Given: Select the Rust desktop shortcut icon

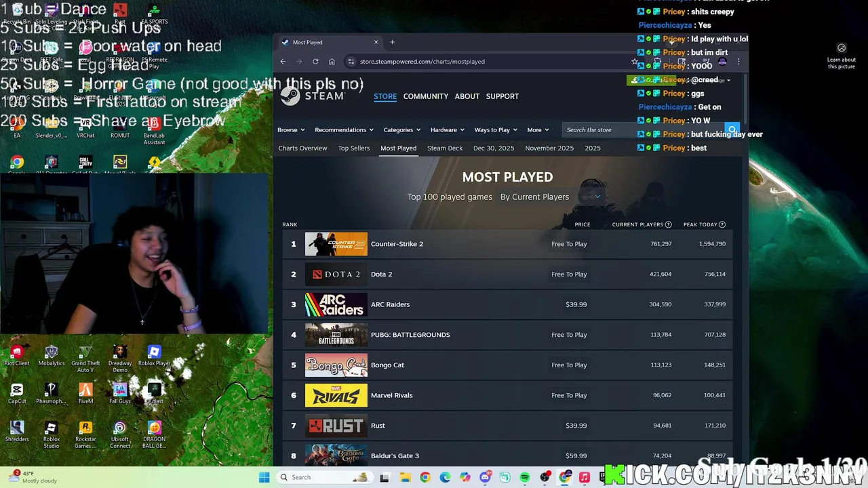Looking at the screenshot, I should pos(120,13).
